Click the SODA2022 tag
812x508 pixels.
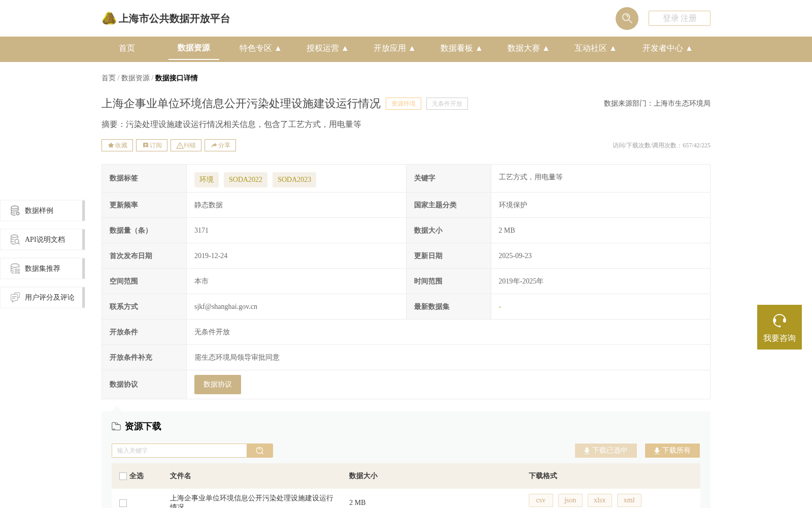(246, 180)
